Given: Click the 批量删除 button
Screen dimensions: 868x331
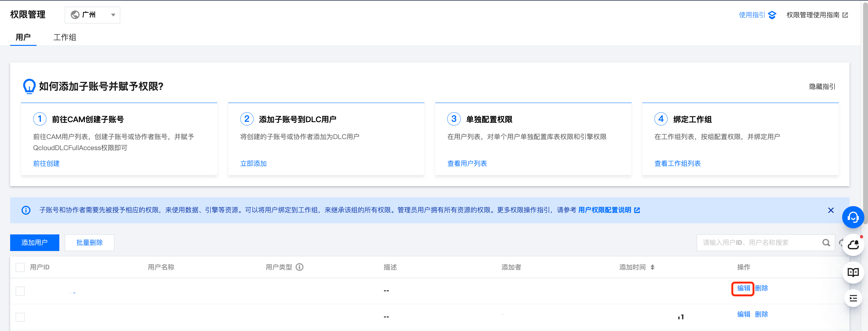Looking at the screenshot, I should (89, 243).
